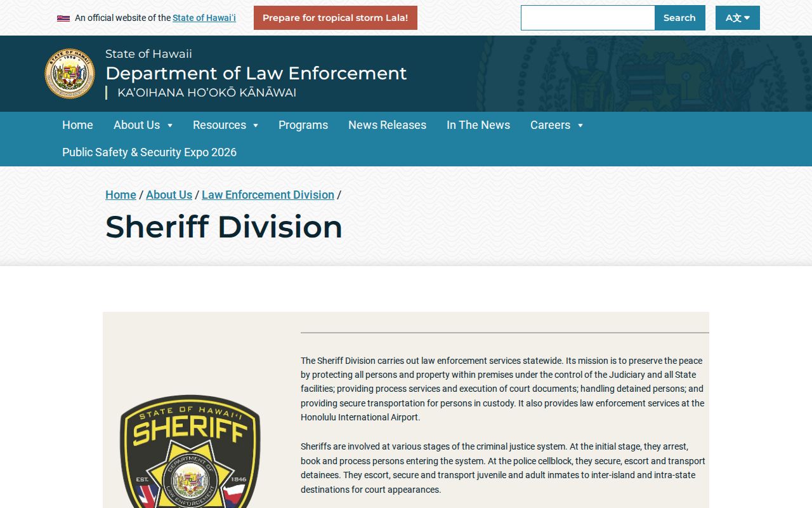Open the In The News menu item

click(x=478, y=125)
